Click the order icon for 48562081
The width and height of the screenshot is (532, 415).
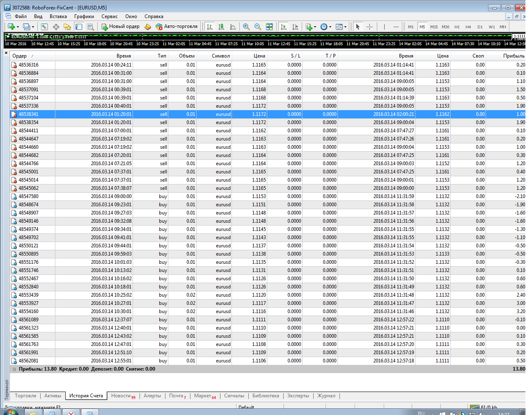click(x=14, y=361)
